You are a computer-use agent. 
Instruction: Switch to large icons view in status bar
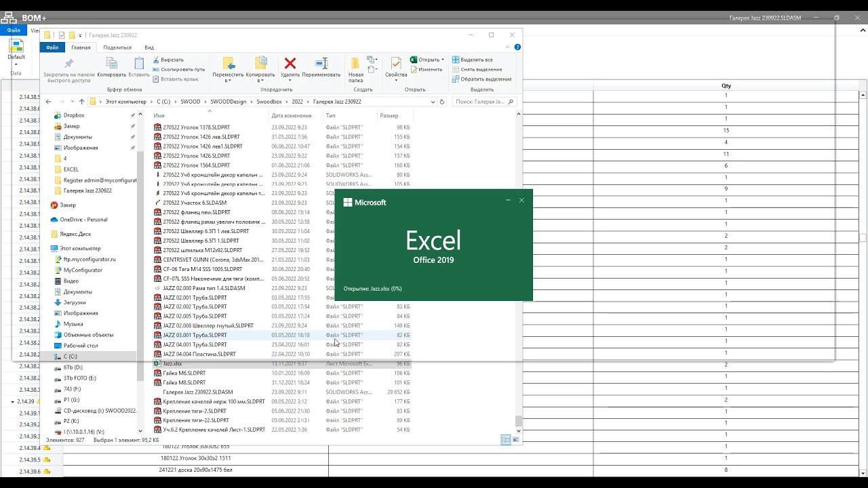(x=515, y=440)
